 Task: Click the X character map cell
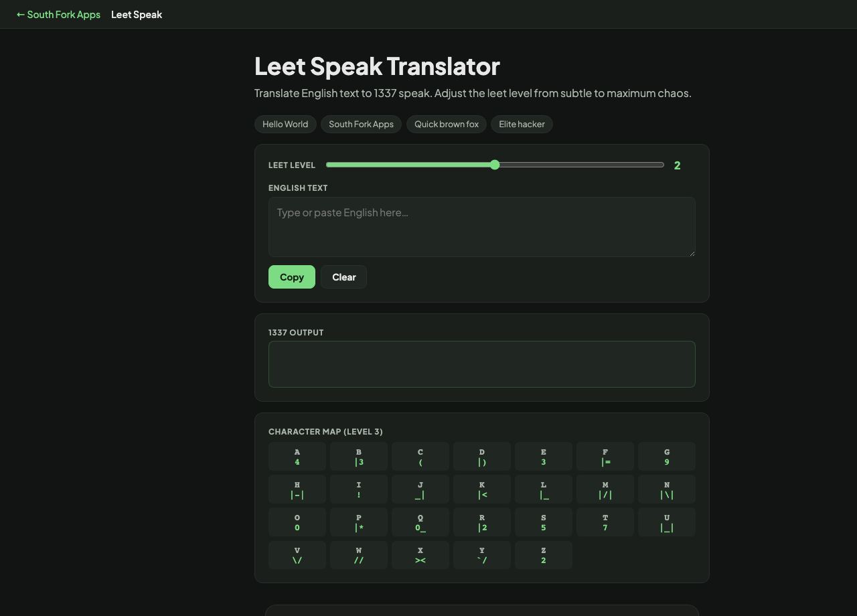click(420, 555)
